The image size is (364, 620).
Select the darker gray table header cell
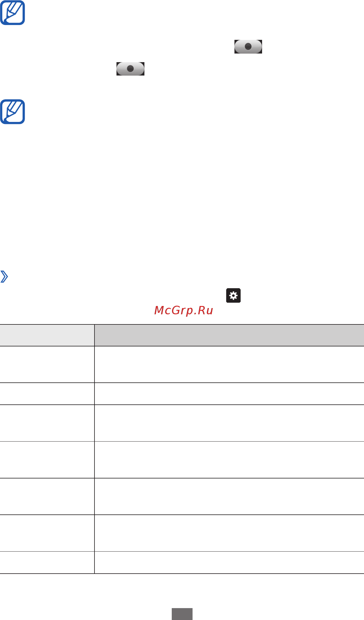[x=229, y=335]
